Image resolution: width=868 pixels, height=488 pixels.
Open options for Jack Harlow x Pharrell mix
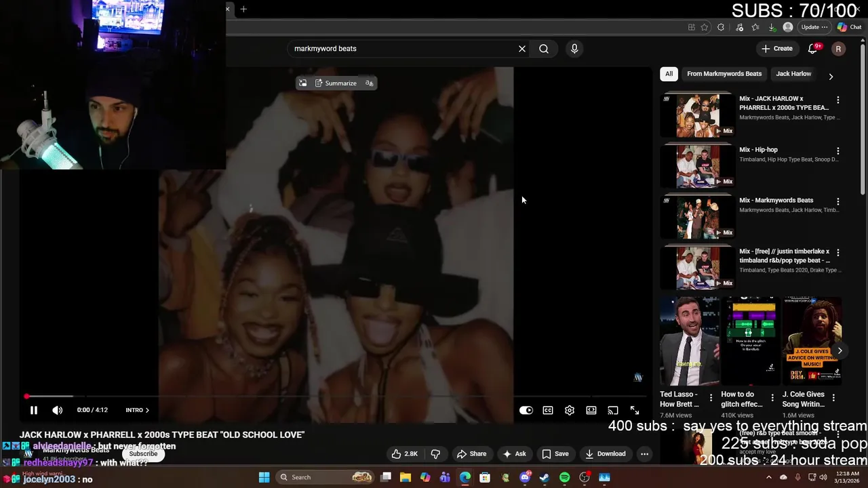click(838, 100)
